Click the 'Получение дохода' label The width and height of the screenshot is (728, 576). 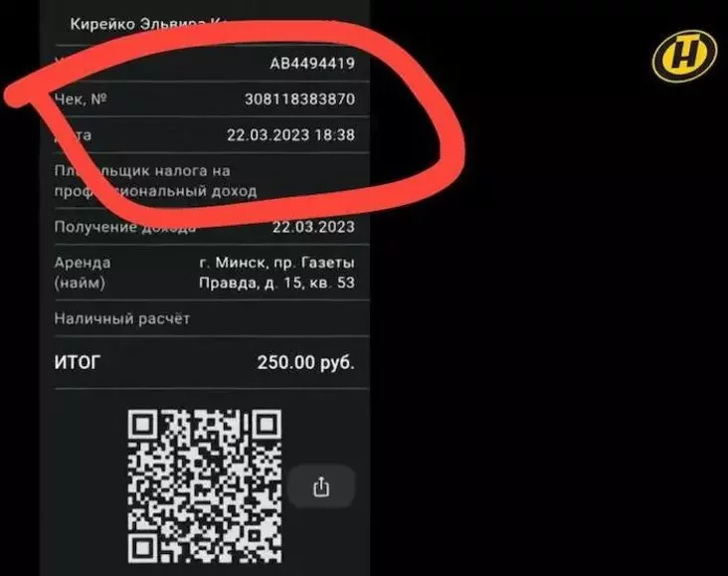[125, 227]
